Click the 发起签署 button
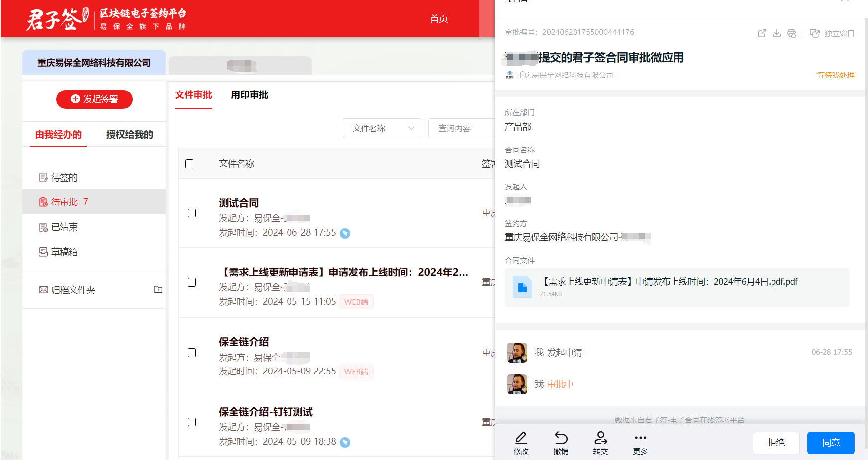The width and height of the screenshot is (868, 460). 95,99
